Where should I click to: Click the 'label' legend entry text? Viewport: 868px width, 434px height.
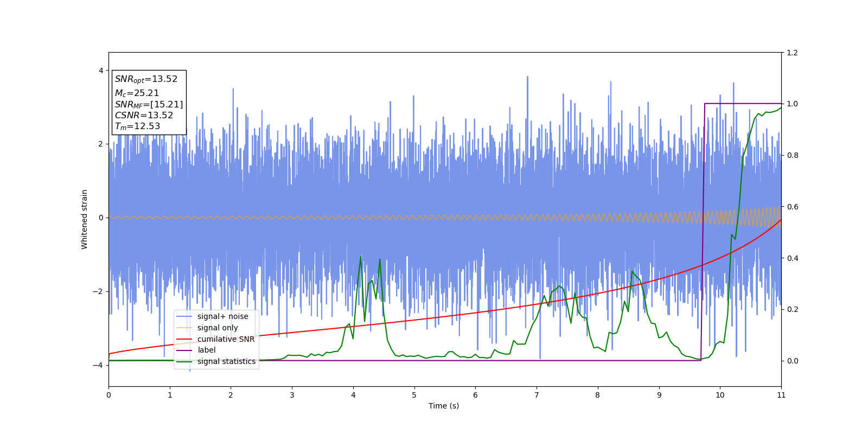coord(207,350)
